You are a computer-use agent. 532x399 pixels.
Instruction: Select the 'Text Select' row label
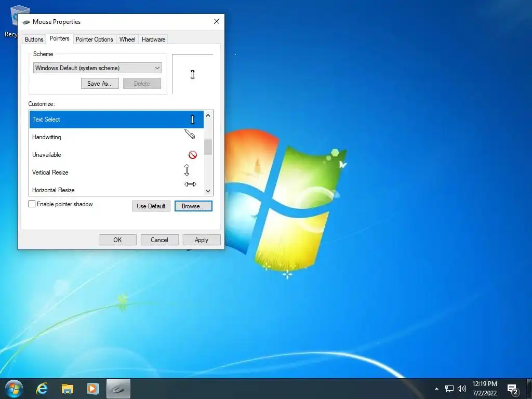(46, 119)
